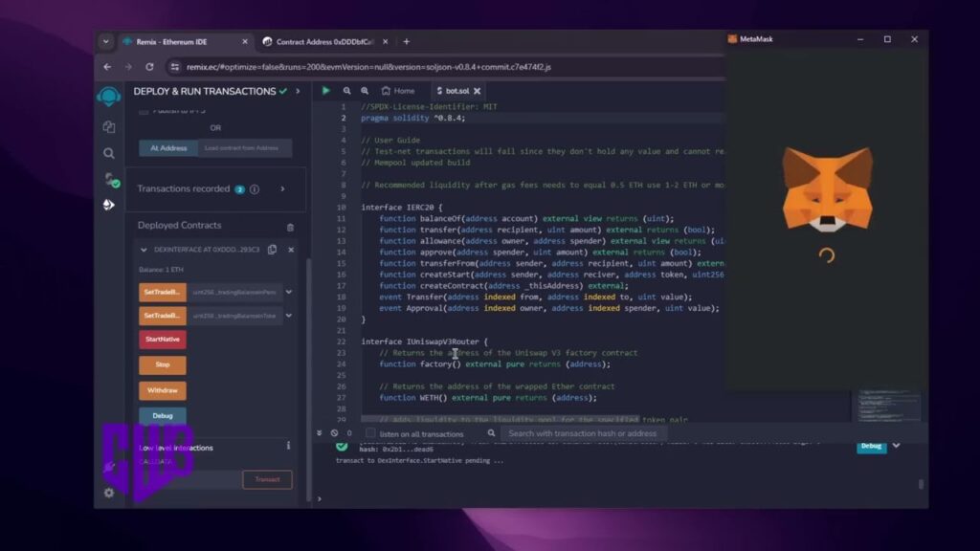Collapse the DEXINTERFACE deployed contract entry
Viewport: 980px width, 551px height.
point(144,250)
